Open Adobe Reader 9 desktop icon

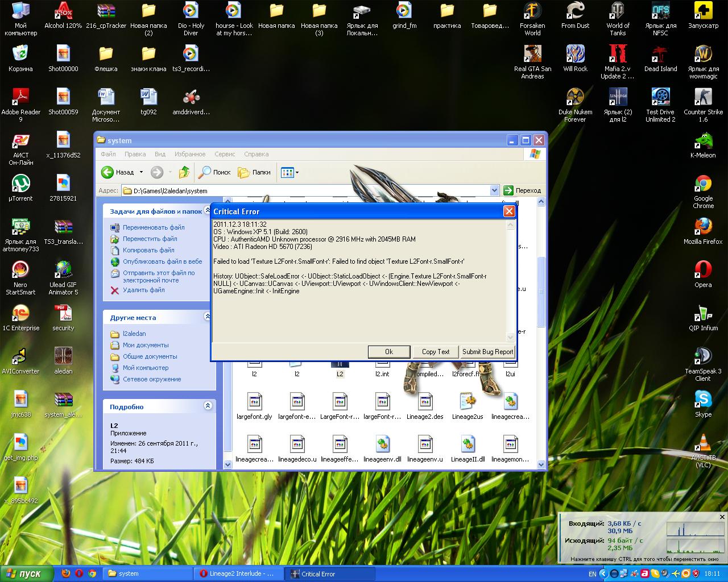point(21,105)
